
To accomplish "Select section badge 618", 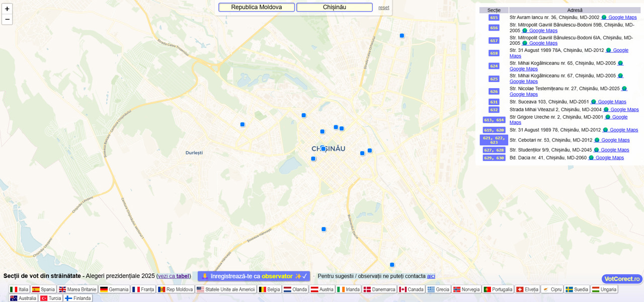I will click(494, 53).
